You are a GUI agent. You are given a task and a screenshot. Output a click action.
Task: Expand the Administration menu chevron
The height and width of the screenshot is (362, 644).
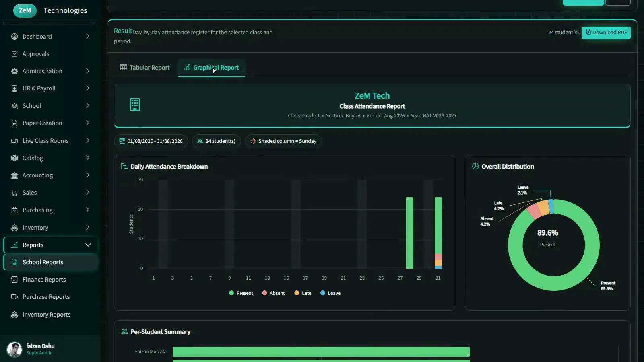point(88,71)
